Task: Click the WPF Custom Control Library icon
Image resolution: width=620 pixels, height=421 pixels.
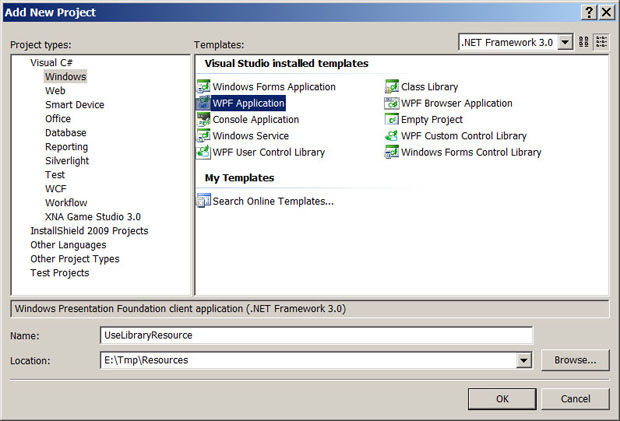Action: 392,136
